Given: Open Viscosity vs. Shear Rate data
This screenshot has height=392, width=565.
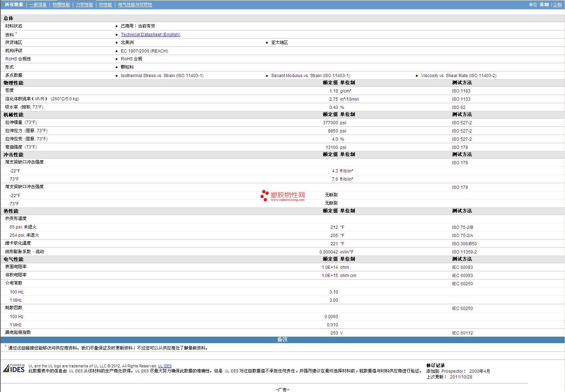Looking at the screenshot, I should pyautogui.click(x=459, y=76).
